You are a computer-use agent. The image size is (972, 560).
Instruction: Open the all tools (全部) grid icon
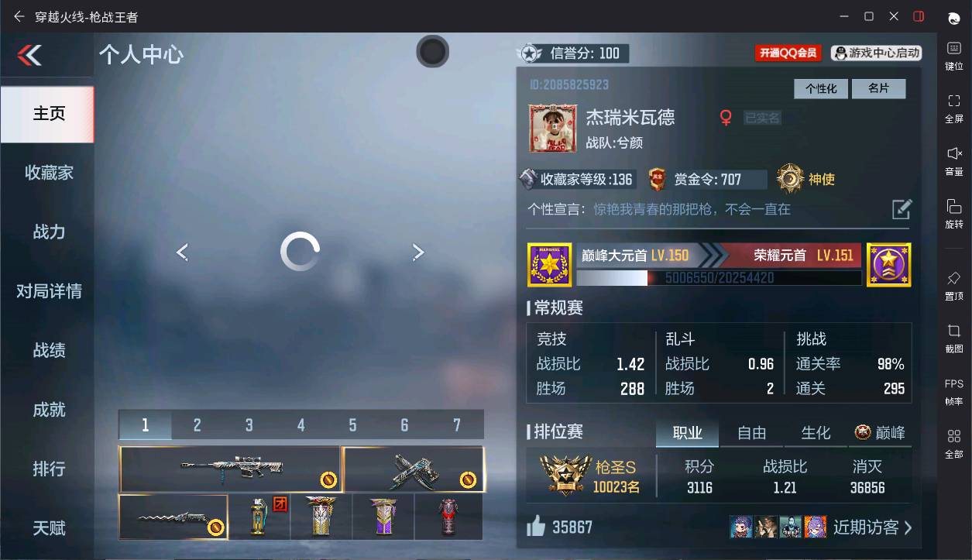point(954,436)
